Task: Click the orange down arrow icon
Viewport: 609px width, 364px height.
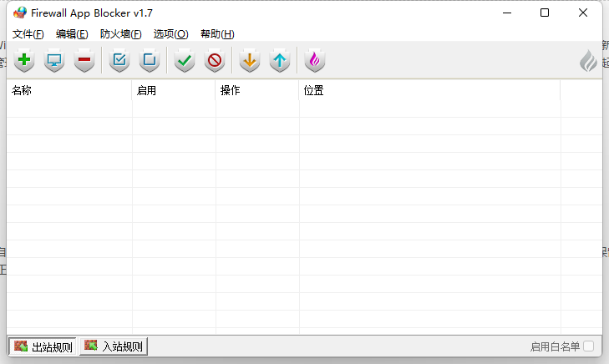Action: pyautogui.click(x=250, y=60)
